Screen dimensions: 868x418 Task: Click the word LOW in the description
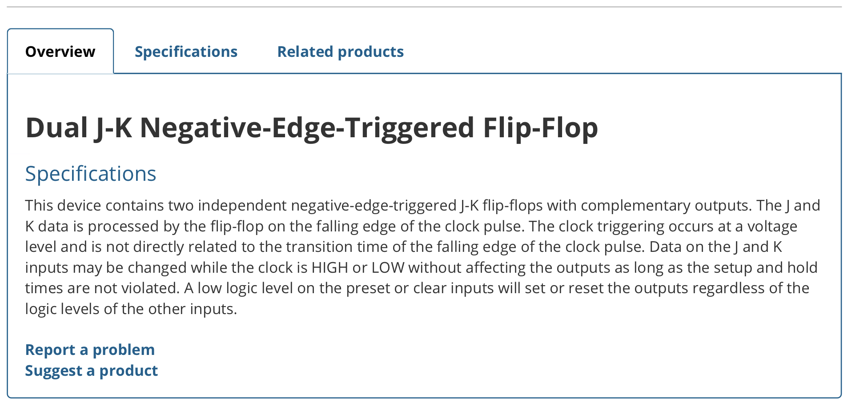[388, 267]
